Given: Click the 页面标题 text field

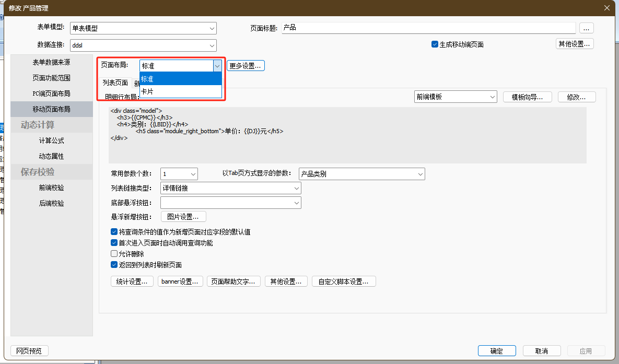Looking at the screenshot, I should 428,28.
